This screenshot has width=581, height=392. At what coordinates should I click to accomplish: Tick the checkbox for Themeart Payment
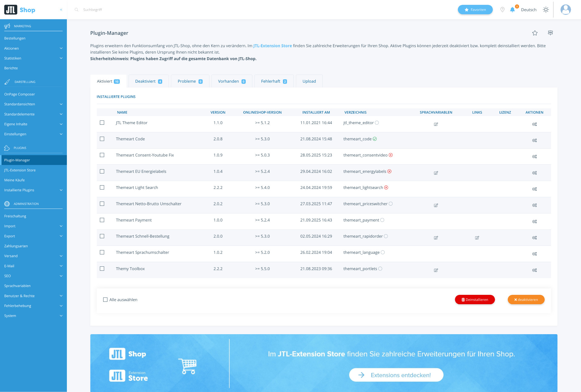tap(102, 220)
